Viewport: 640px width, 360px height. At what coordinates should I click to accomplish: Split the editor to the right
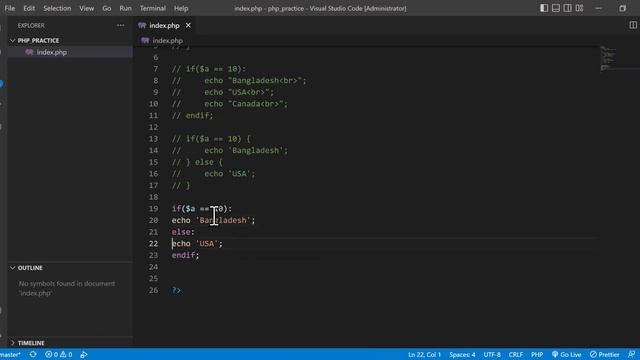coord(633,25)
